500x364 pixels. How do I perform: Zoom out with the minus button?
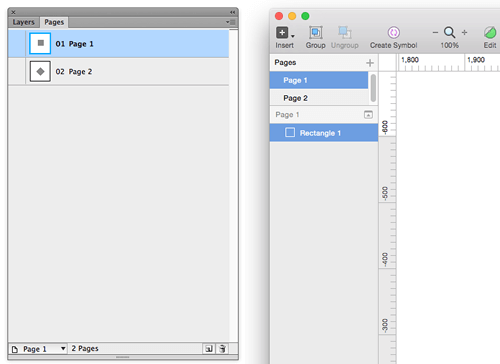435,32
